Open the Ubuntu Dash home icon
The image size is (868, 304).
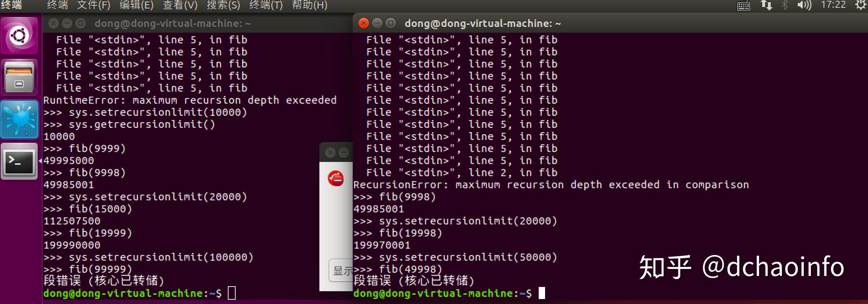pos(19,35)
